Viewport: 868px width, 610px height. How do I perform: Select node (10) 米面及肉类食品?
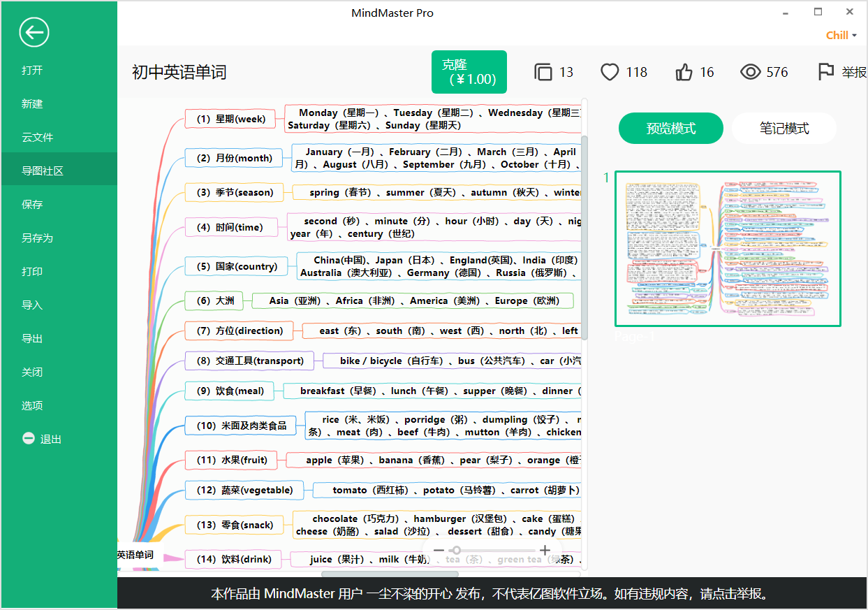pyautogui.click(x=241, y=426)
